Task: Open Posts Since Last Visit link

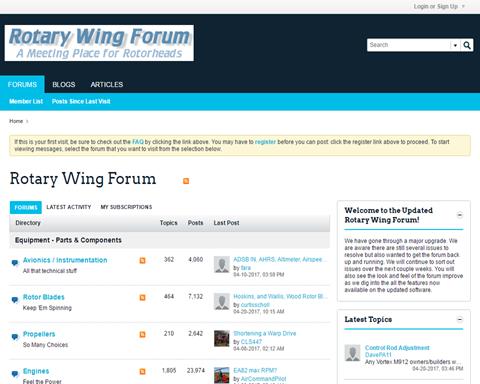Action: point(81,101)
